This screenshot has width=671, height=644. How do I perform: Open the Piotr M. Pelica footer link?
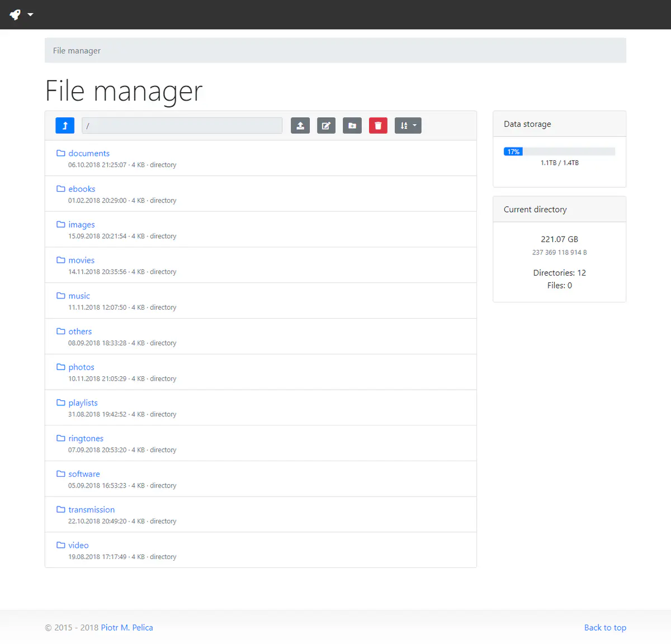(127, 628)
